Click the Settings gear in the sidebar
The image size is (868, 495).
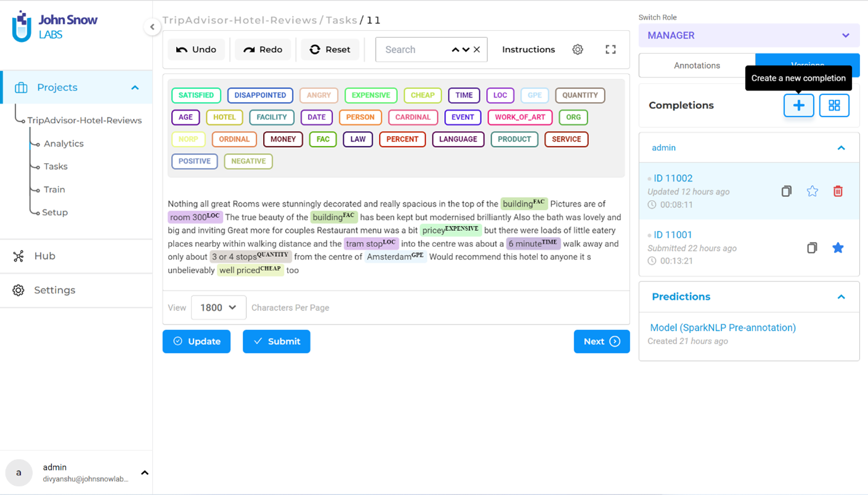(18, 290)
